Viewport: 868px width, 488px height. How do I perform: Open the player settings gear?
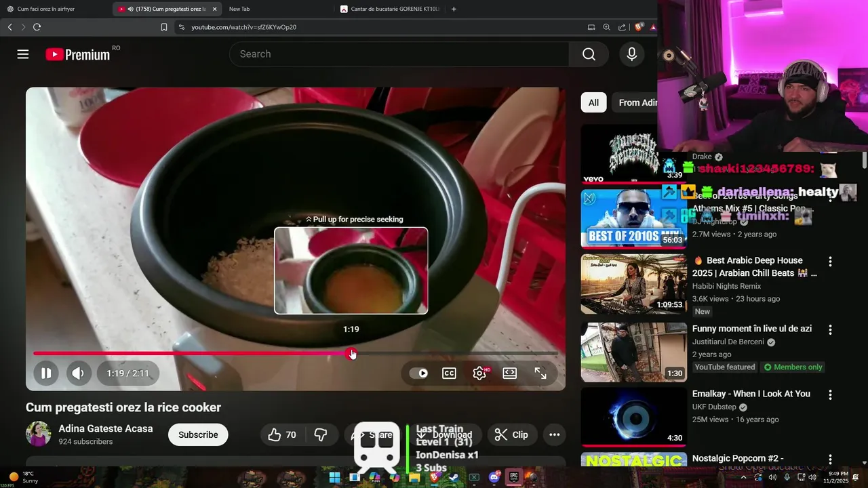pyautogui.click(x=479, y=373)
